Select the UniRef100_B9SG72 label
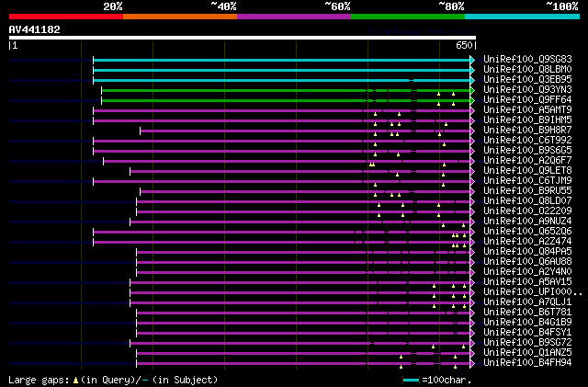This screenshot has width=588, height=387. click(527, 343)
